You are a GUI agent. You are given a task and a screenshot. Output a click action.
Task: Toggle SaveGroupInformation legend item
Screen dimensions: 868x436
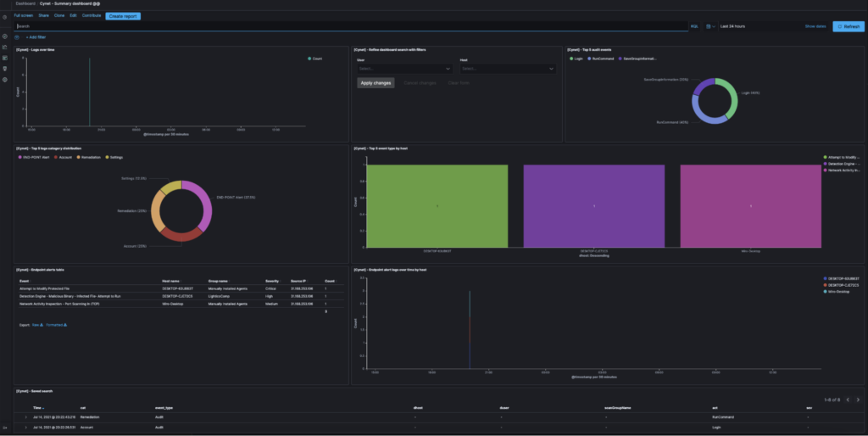point(637,59)
